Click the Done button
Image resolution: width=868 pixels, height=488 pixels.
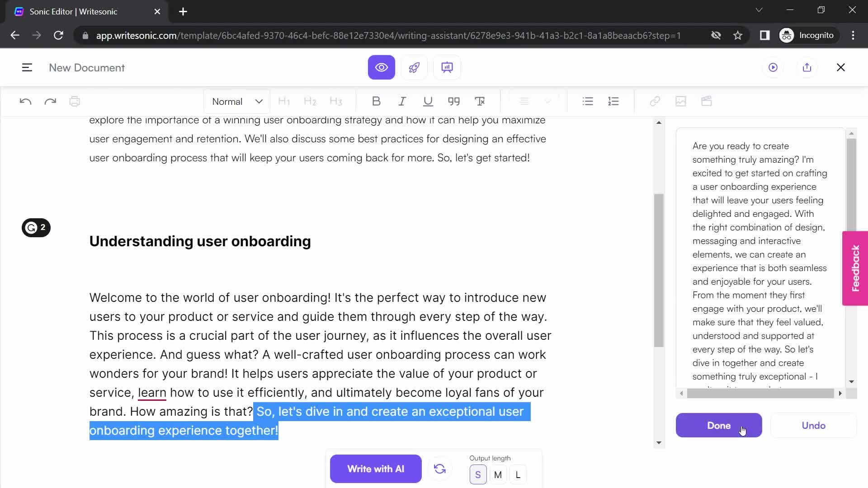coord(719,426)
